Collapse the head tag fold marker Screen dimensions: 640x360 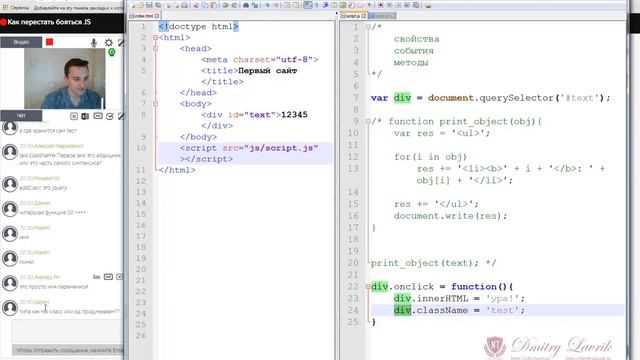(x=156, y=49)
